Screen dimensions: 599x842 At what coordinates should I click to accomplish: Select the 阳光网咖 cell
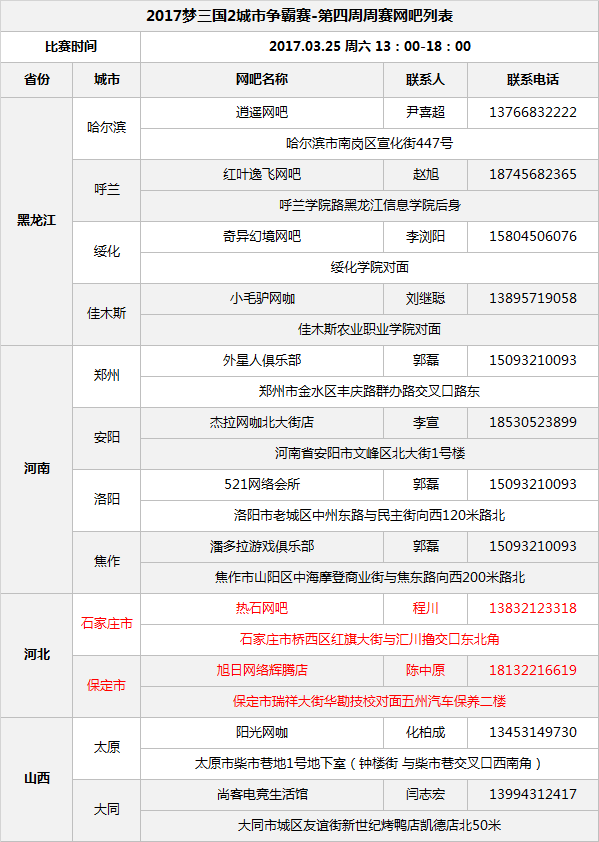point(262,732)
